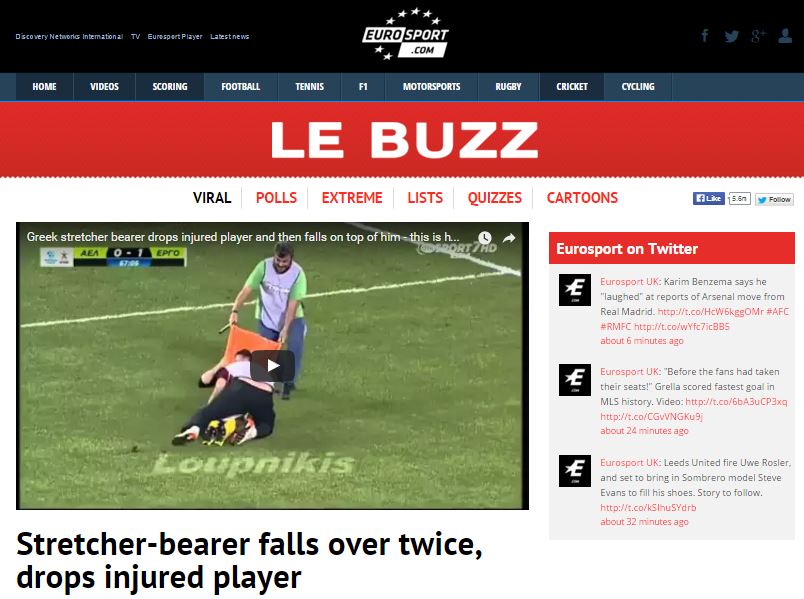Image resolution: width=804 pixels, height=599 pixels.
Task: Open the Twitter bird icon in header
Action: 732,36
